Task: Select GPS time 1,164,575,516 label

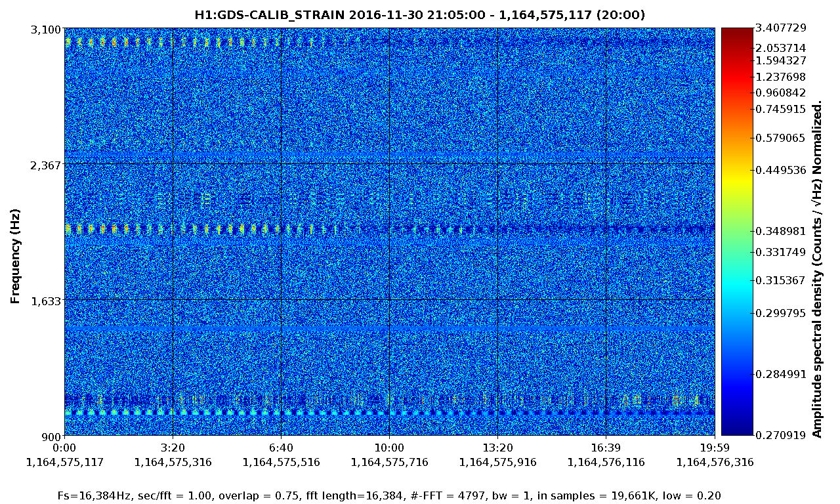Action: [281, 462]
